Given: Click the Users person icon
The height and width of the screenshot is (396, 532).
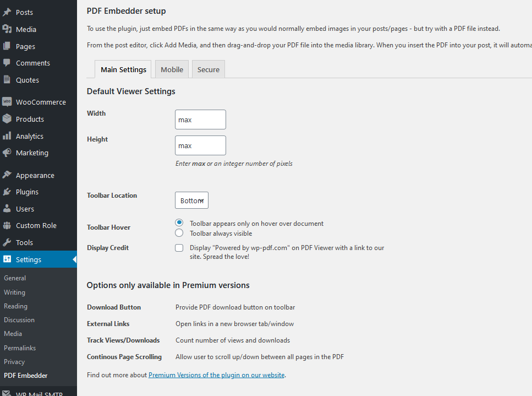Looking at the screenshot, I should [x=7, y=209].
